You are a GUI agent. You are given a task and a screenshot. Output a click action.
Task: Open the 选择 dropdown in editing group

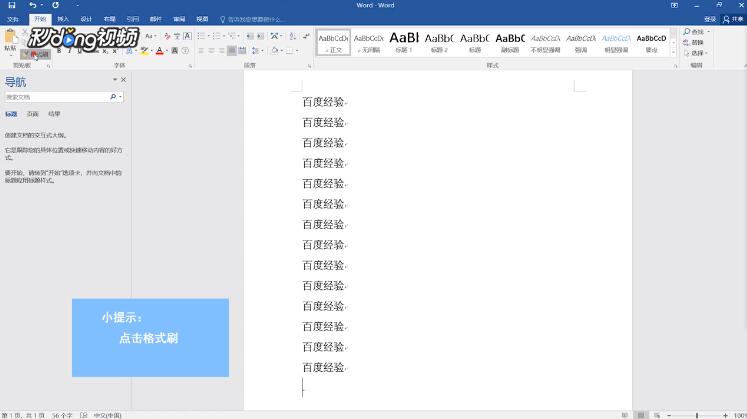point(696,53)
